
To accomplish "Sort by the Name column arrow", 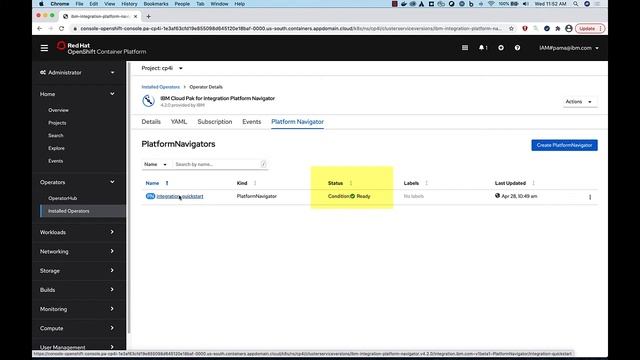I will [167, 183].
